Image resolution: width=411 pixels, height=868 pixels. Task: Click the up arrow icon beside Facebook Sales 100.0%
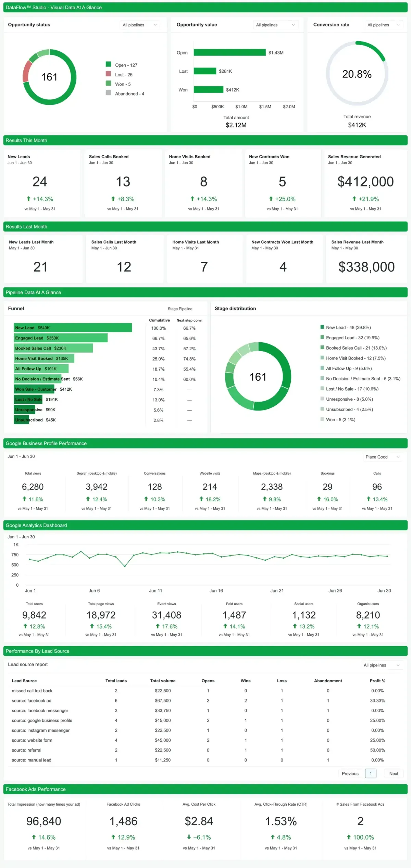click(349, 837)
